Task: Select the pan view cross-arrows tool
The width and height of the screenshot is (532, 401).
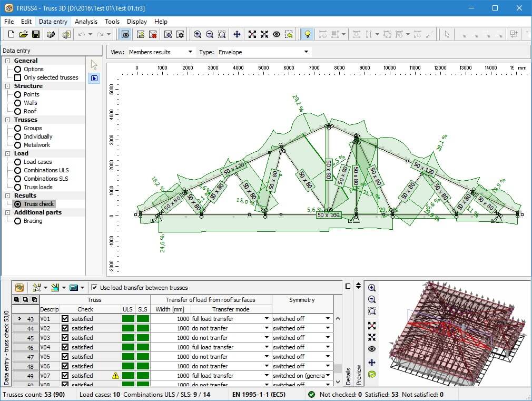Action: (x=237, y=34)
